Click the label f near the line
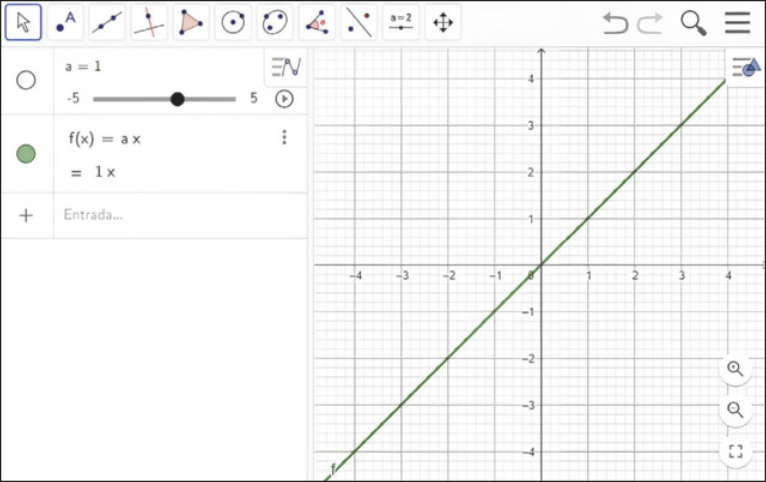The image size is (766, 482). point(333,468)
